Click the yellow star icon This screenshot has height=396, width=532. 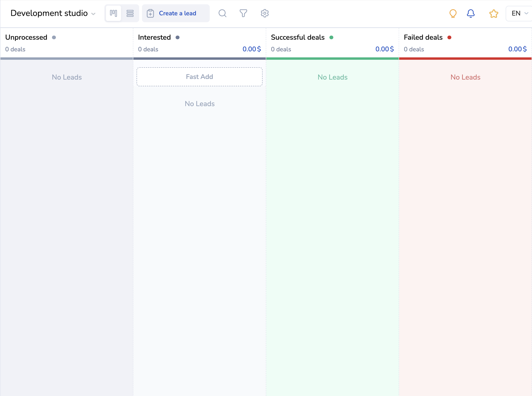click(493, 13)
